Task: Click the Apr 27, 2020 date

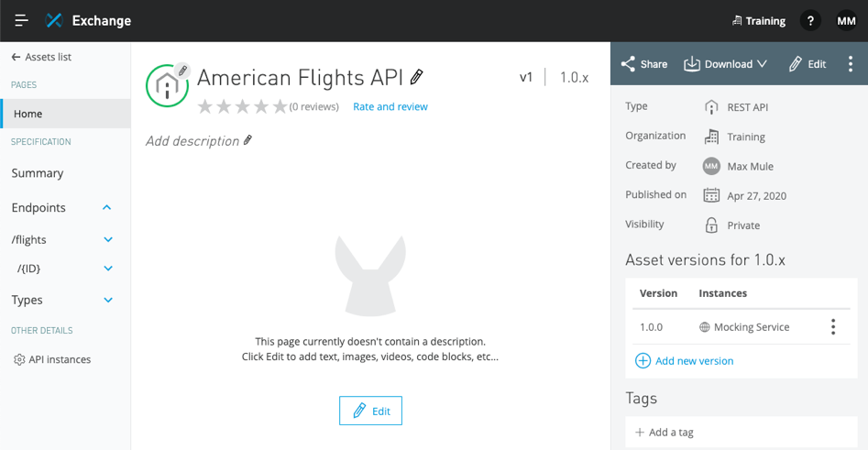Action: pyautogui.click(x=757, y=196)
